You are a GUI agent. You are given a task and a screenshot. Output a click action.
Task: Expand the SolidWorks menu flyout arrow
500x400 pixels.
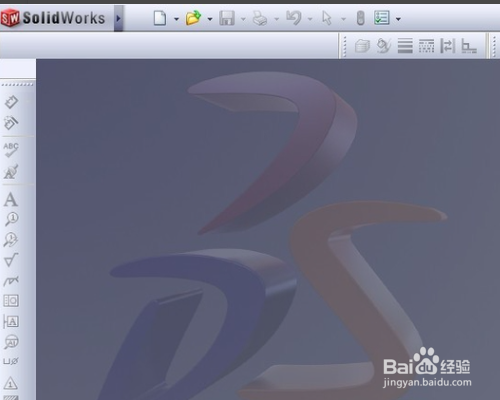[118, 18]
